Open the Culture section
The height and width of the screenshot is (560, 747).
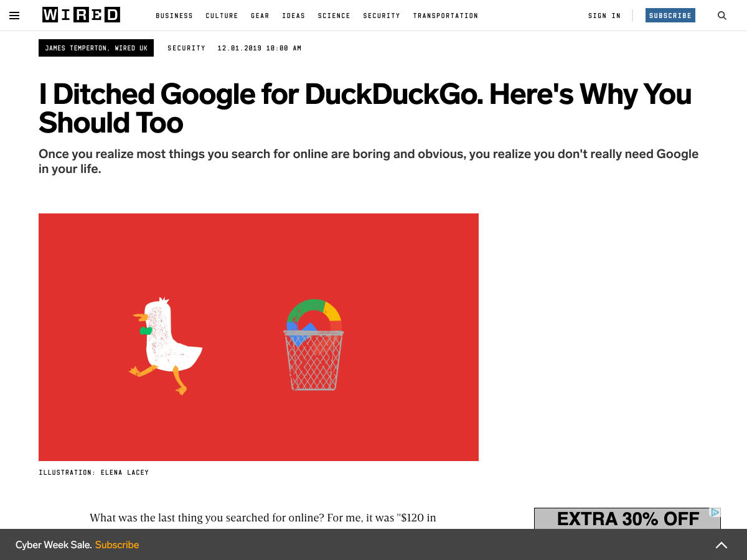click(x=222, y=16)
